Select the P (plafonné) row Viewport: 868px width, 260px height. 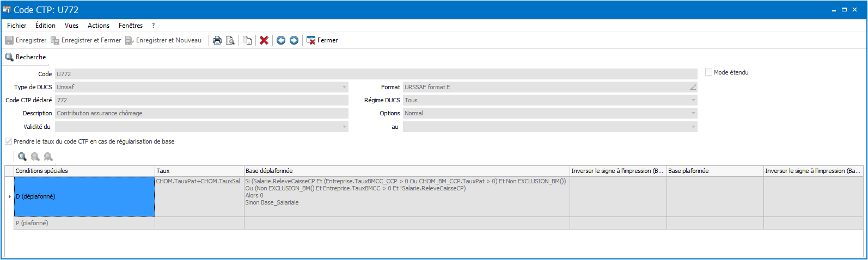438,223
